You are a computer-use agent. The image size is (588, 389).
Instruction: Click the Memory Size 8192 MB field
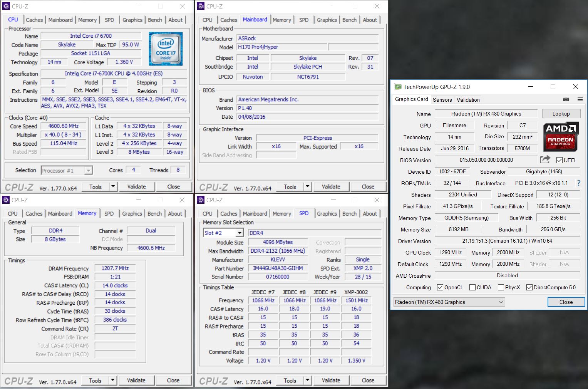coord(459,229)
